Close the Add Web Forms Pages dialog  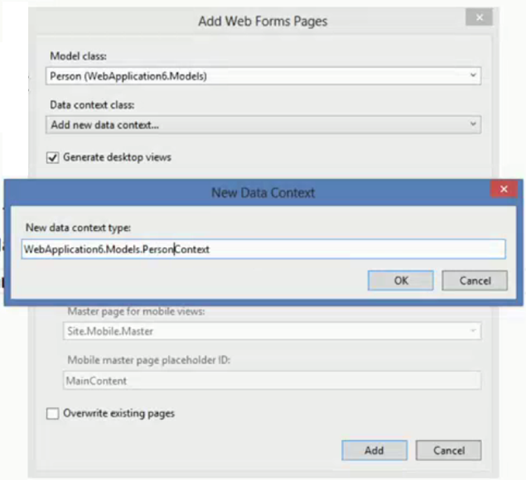click(x=479, y=17)
